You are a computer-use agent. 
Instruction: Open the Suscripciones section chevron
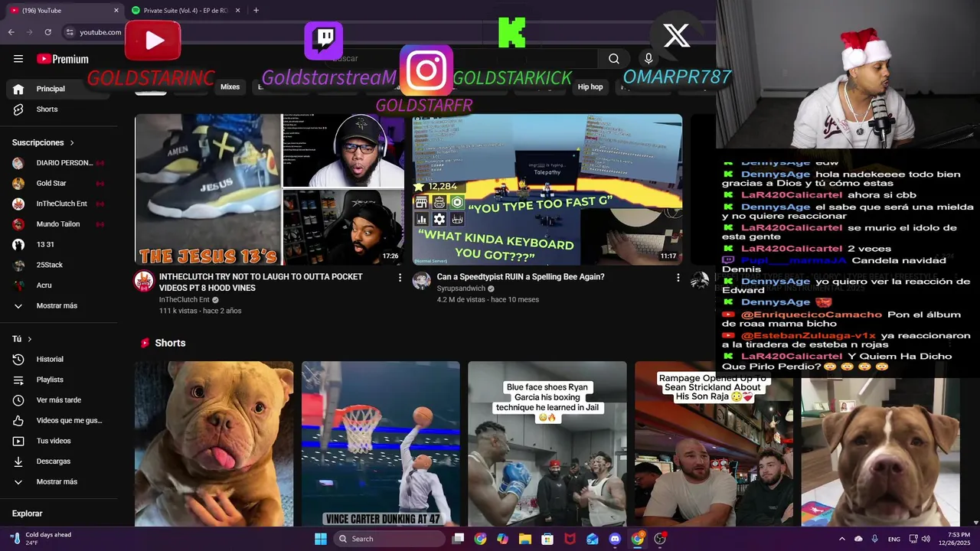[72, 143]
